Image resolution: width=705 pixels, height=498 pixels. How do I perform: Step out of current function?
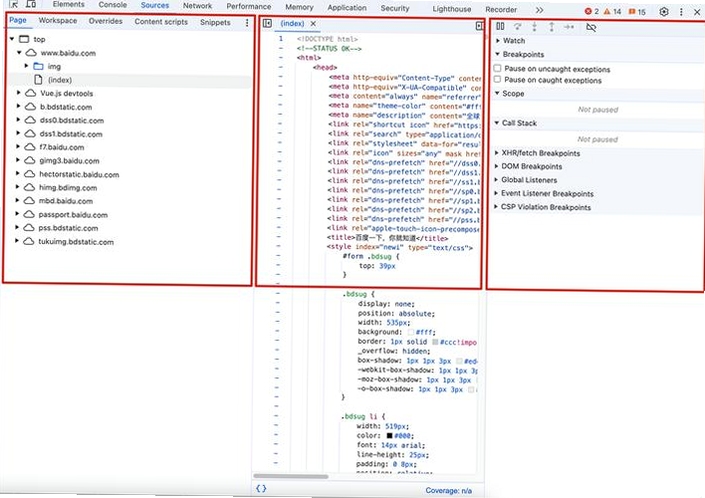point(552,27)
